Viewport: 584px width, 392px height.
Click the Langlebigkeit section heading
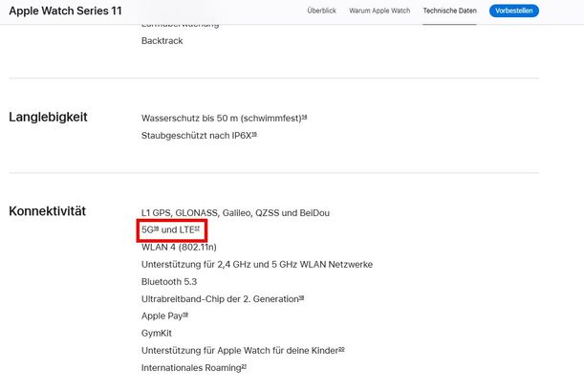click(48, 117)
